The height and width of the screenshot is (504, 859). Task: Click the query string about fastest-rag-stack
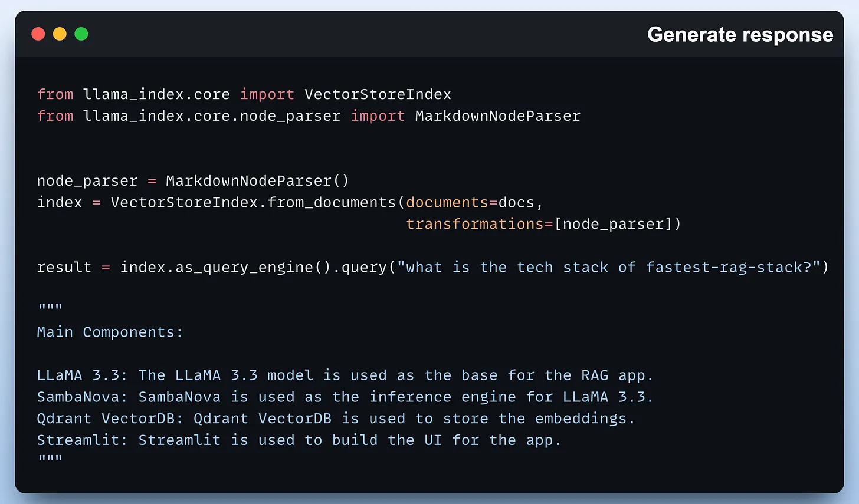tap(609, 268)
